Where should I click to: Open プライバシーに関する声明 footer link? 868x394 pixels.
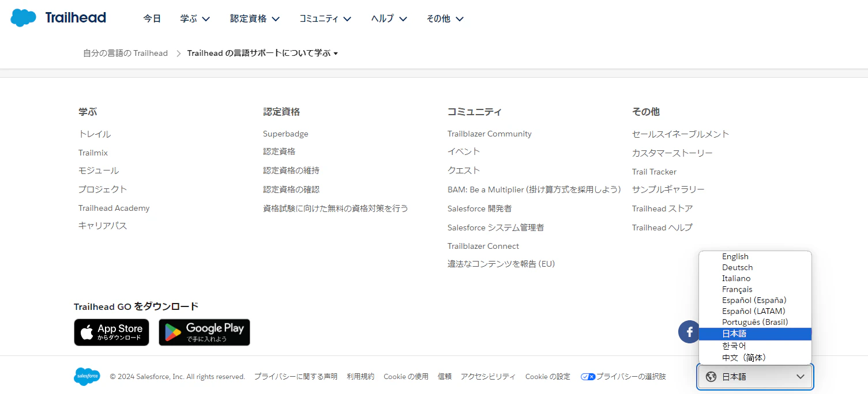point(296,377)
